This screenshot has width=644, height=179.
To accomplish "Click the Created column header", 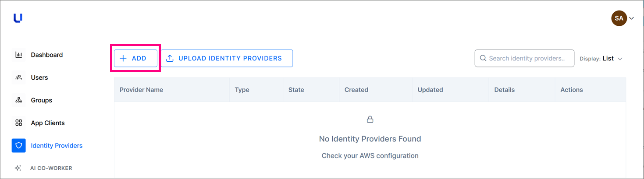I will pyautogui.click(x=356, y=90).
